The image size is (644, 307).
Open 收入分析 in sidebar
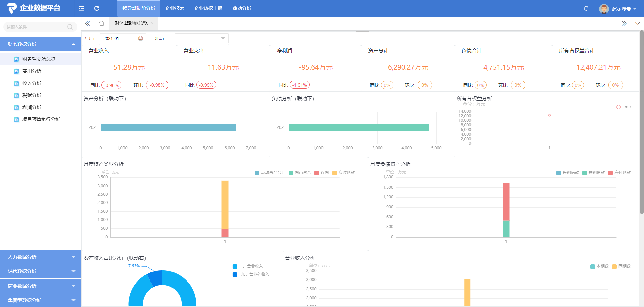click(40, 83)
